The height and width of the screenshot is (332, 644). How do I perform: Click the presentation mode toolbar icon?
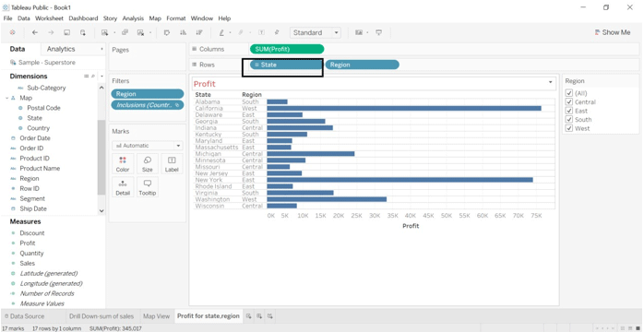pos(379,33)
